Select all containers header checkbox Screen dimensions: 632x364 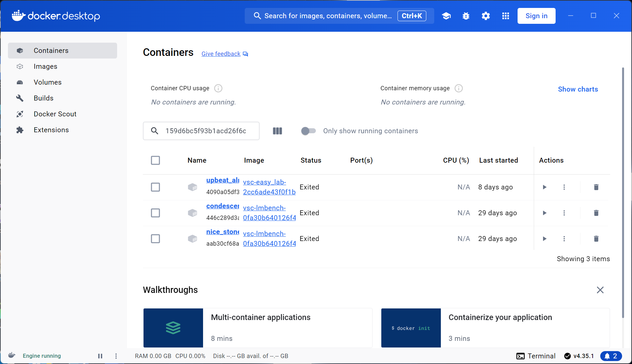point(155,160)
